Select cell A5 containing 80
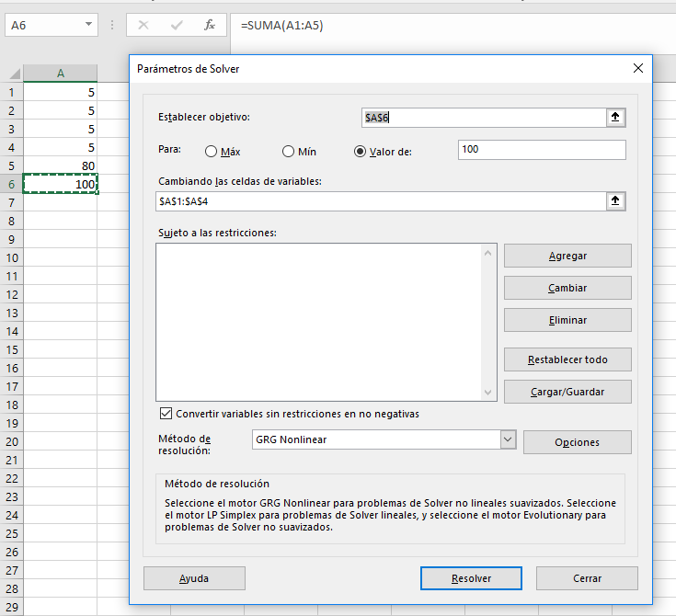Viewport: 676px width, 616px height. tap(61, 166)
